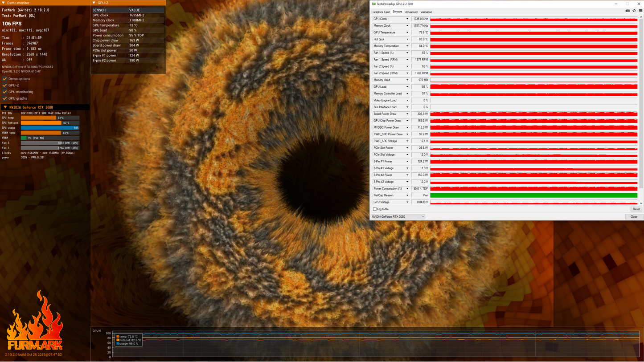The width and height of the screenshot is (644, 362).
Task: Open the Validation tab
Action: [427, 12]
